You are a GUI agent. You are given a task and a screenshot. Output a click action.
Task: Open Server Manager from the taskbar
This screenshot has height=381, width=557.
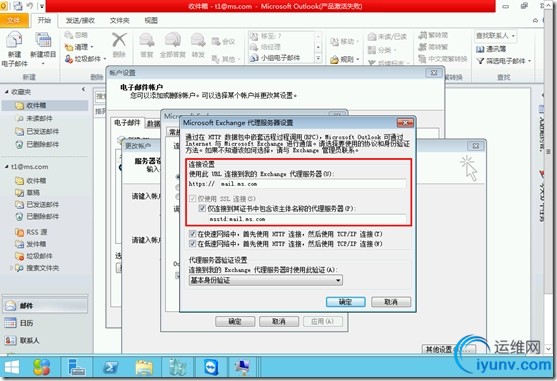click(x=77, y=368)
